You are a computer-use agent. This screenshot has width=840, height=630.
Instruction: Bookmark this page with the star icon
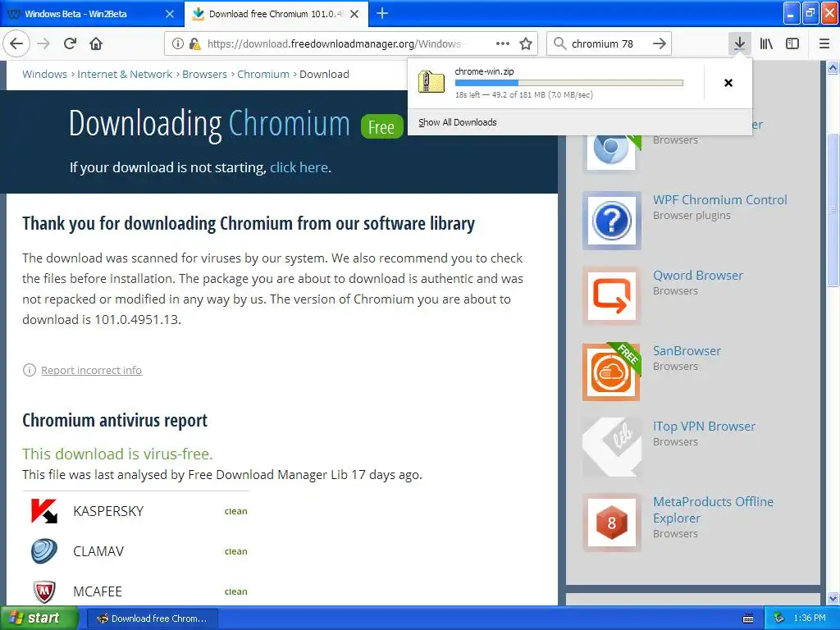[x=526, y=44]
